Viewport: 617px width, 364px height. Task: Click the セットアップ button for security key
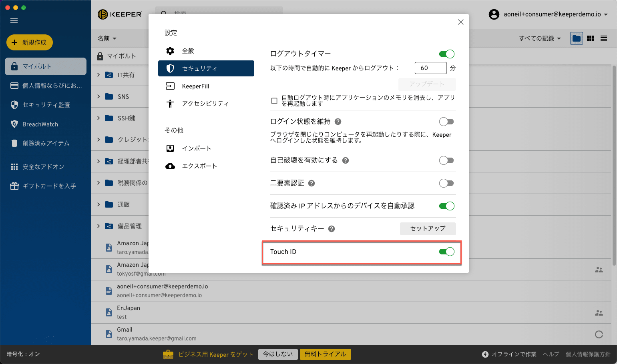point(428,228)
